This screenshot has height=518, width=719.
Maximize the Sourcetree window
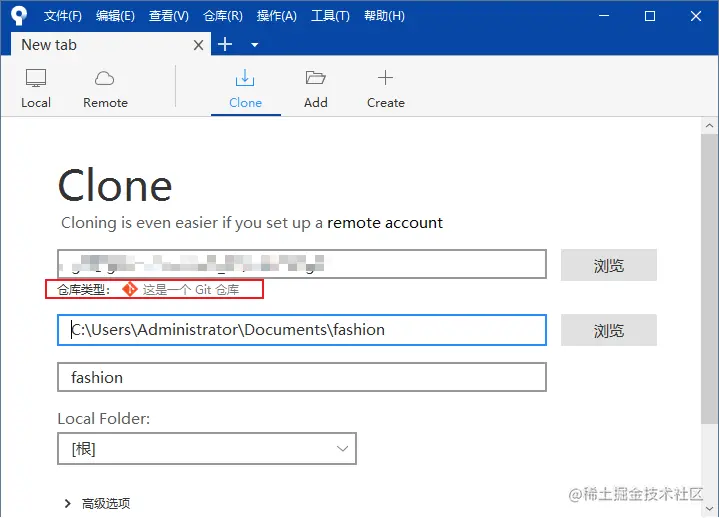[x=650, y=16]
